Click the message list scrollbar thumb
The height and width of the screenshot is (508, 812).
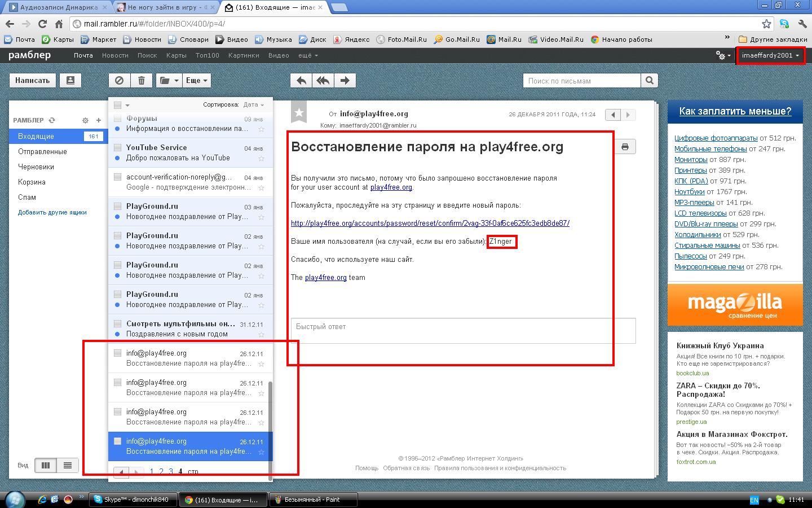click(270, 431)
